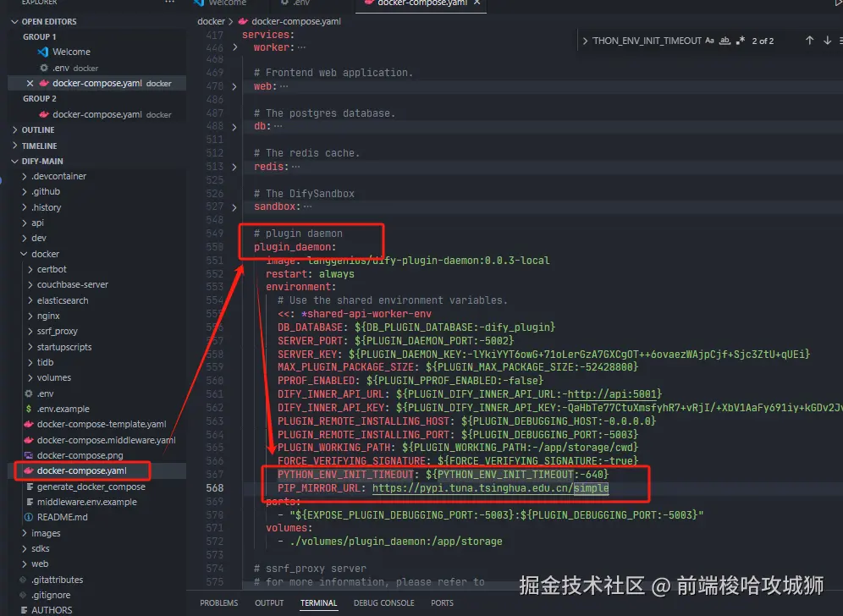Expand the images folder

(x=25, y=533)
